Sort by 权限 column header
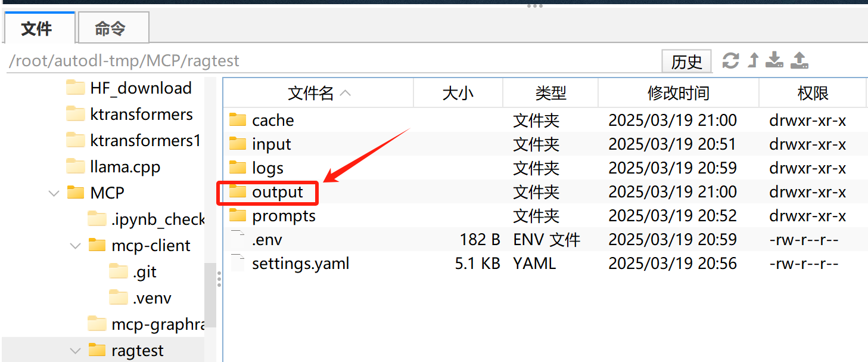Viewport: 868px width, 362px height. (813, 93)
